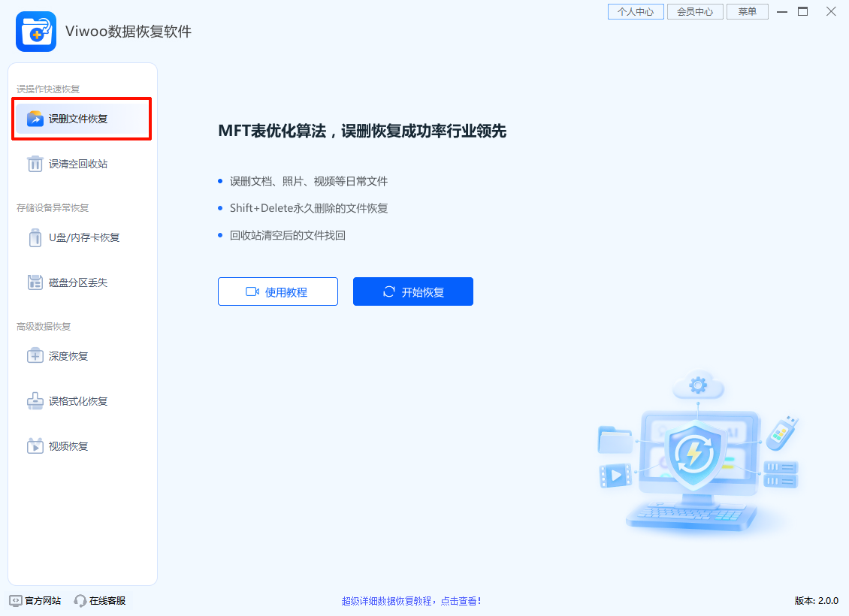Watch the 使用教程 usage tutorial
Image resolution: width=849 pixels, height=616 pixels.
click(x=278, y=291)
